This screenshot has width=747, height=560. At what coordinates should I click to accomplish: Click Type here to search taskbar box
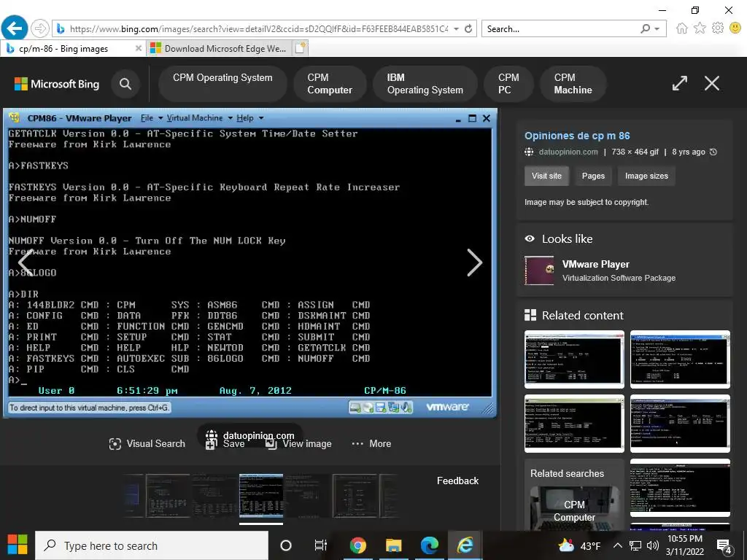click(152, 545)
